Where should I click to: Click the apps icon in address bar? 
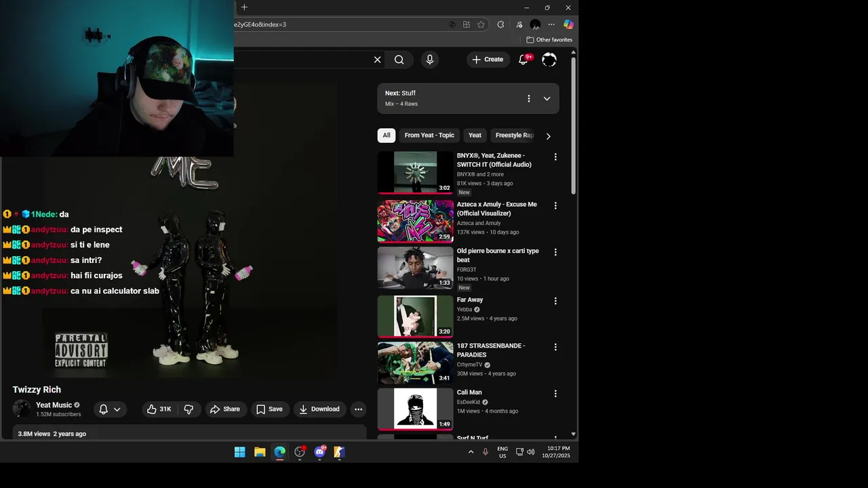point(467,24)
